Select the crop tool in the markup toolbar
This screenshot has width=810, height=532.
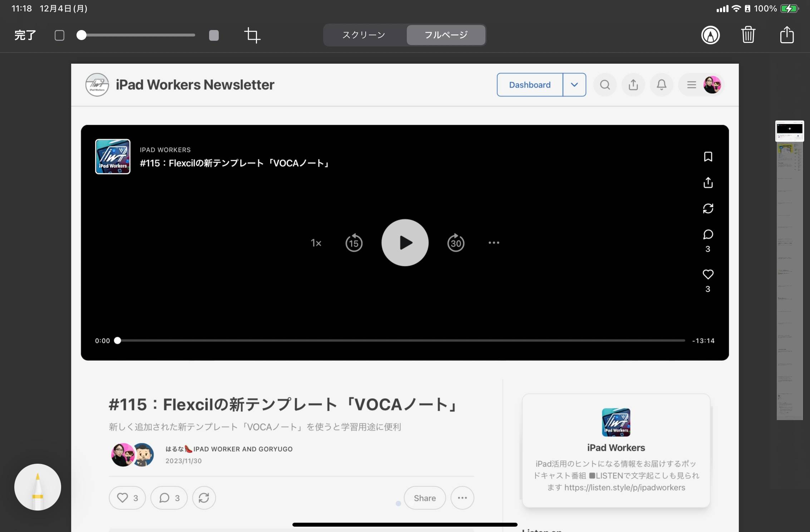252,35
